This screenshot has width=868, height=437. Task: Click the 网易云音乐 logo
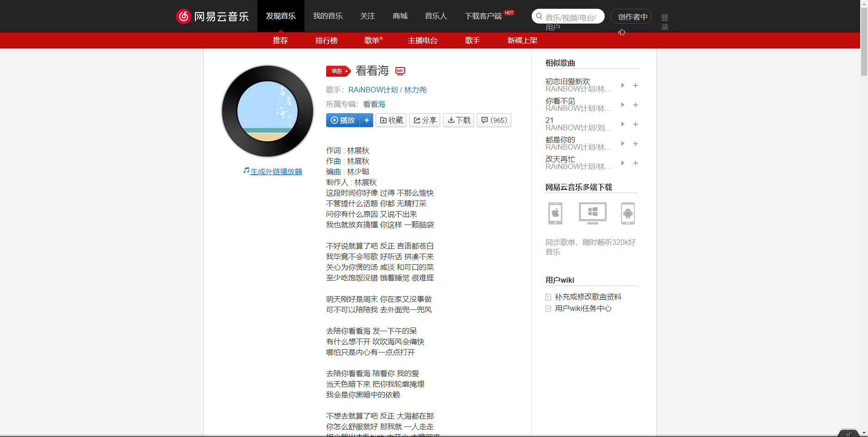213,16
